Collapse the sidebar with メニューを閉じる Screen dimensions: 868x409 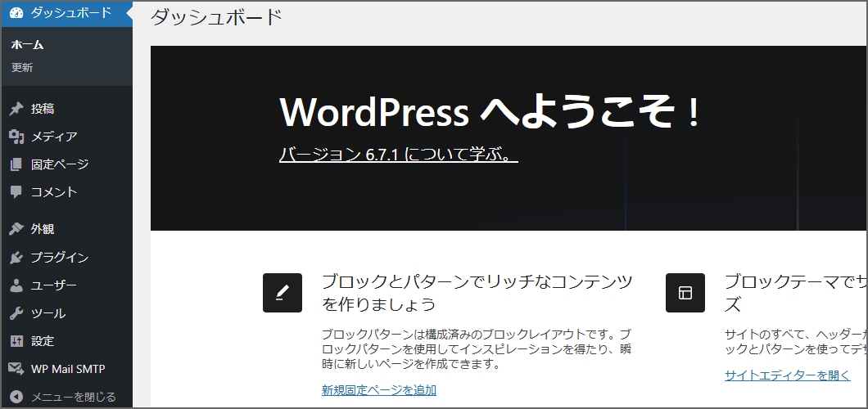[73, 397]
